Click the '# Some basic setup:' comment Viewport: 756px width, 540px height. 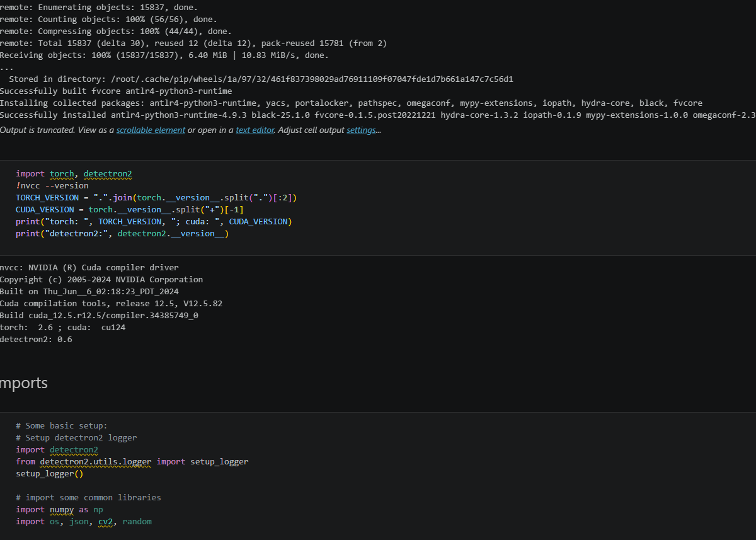click(62, 425)
